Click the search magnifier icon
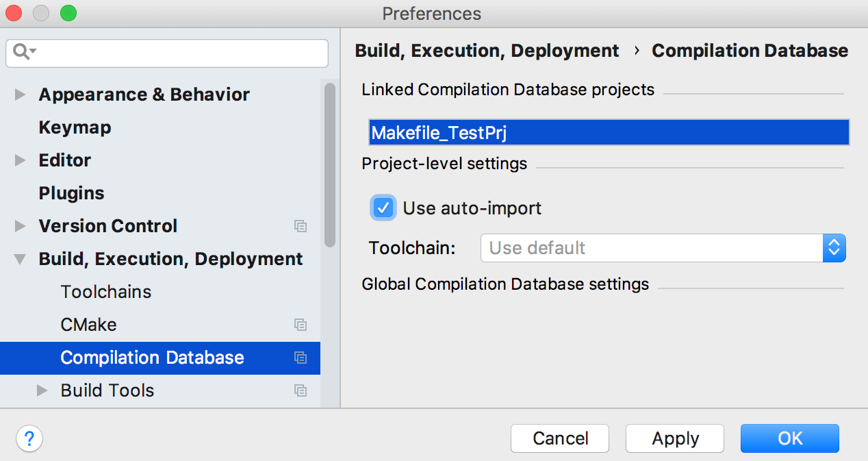Viewport: 868px width, 461px height. pos(23,52)
